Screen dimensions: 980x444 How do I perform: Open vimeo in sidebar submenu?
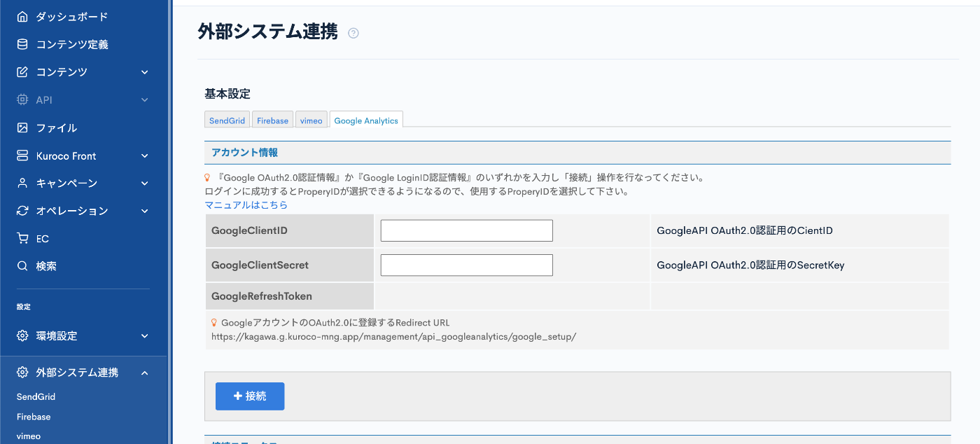click(x=29, y=436)
